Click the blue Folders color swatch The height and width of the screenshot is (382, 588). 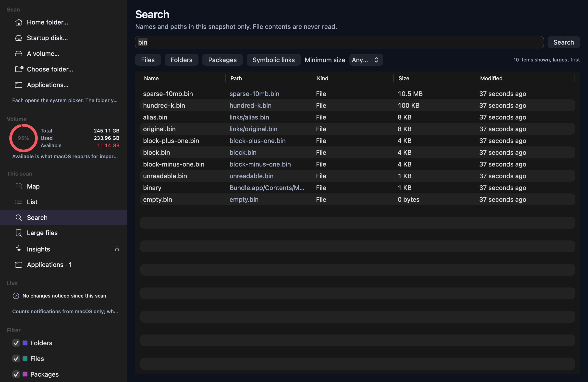coord(25,343)
